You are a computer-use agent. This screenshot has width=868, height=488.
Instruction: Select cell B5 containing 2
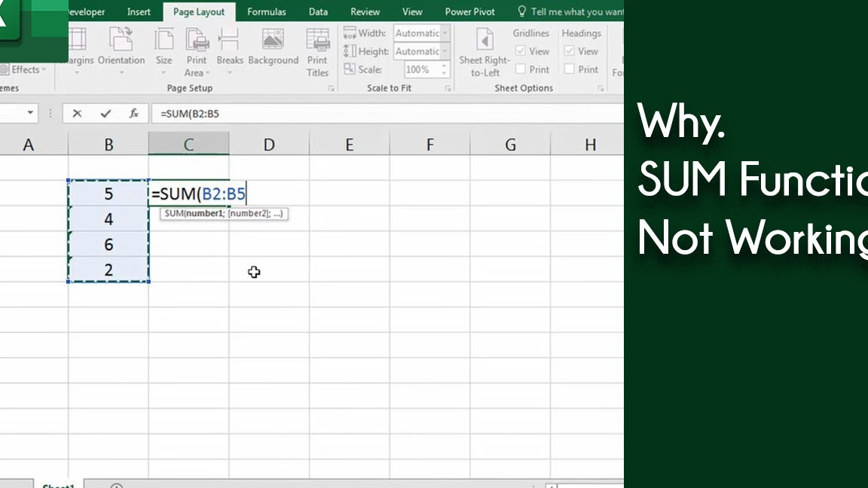tap(108, 270)
